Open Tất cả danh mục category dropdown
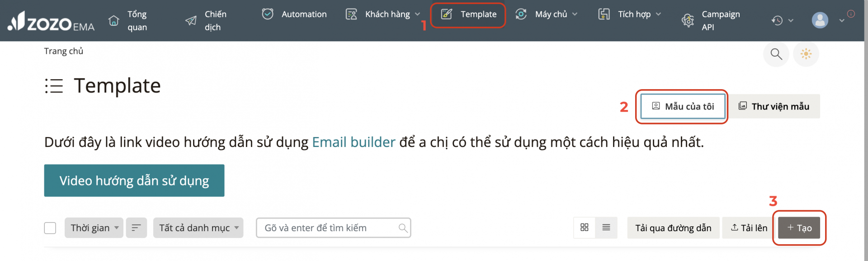The height and width of the screenshot is (261, 868). click(x=198, y=228)
